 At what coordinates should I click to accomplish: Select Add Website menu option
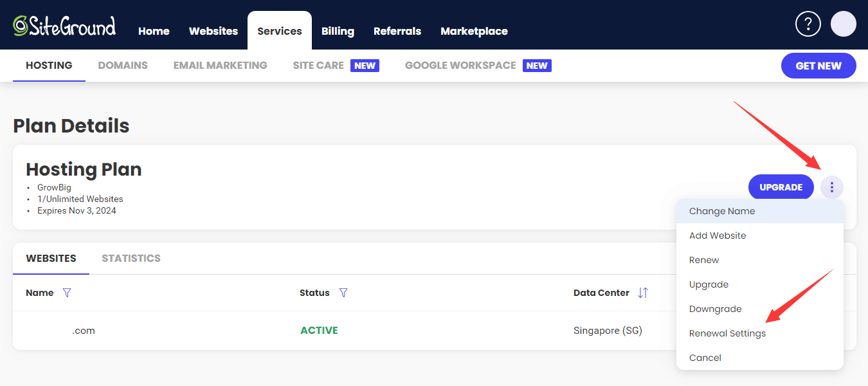[x=718, y=235]
